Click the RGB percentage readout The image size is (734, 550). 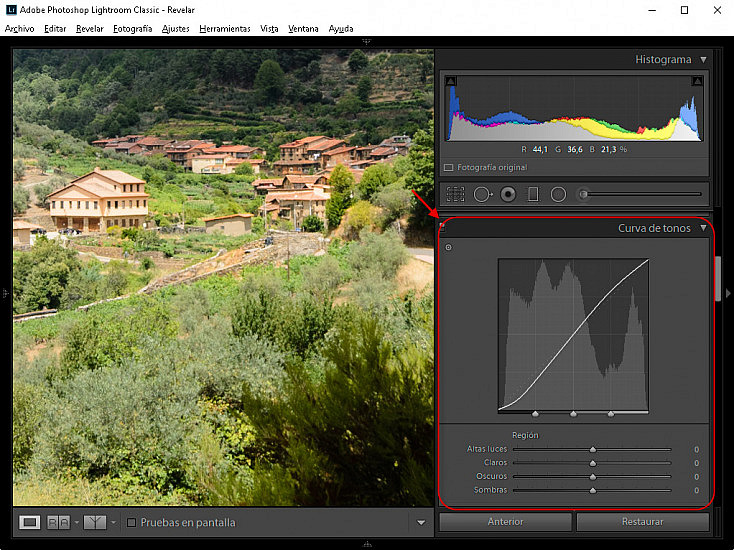[574, 149]
